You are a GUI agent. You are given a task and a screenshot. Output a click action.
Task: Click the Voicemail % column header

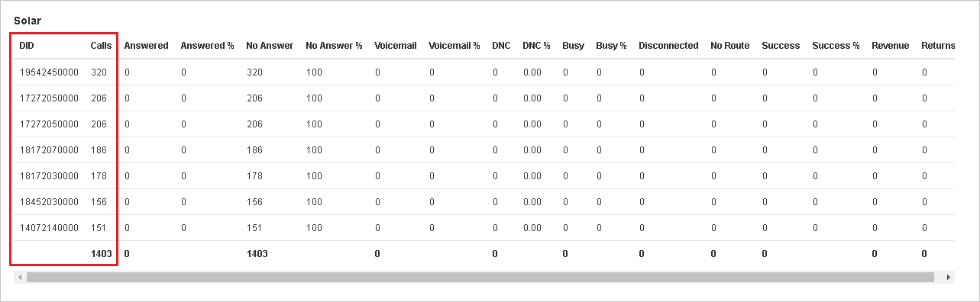click(x=454, y=46)
